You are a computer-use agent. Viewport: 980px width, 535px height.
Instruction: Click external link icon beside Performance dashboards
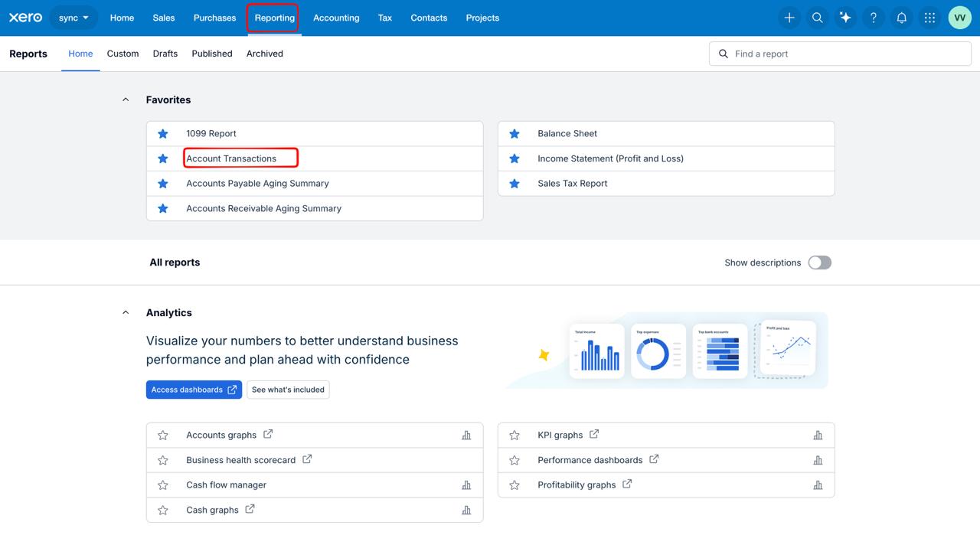coord(654,459)
